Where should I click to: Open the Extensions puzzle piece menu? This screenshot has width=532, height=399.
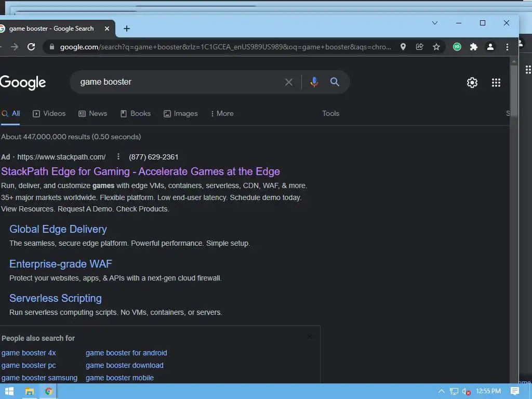pos(474,47)
